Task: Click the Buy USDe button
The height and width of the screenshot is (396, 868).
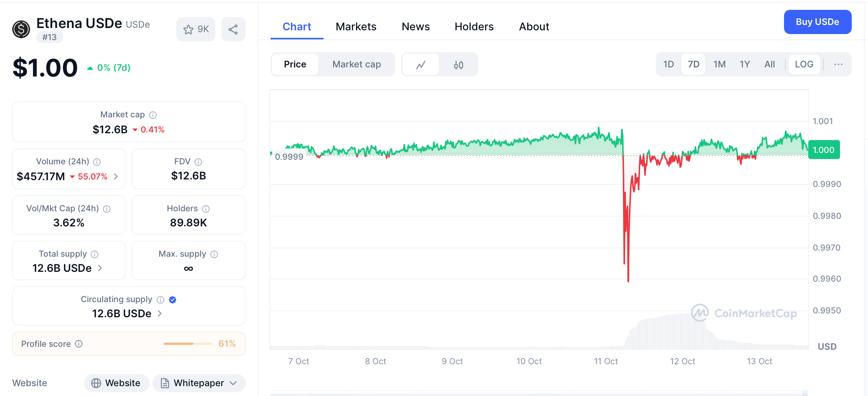Action: point(817,22)
